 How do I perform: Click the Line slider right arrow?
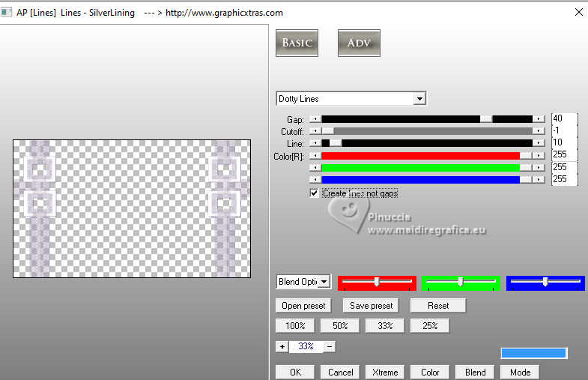point(539,143)
